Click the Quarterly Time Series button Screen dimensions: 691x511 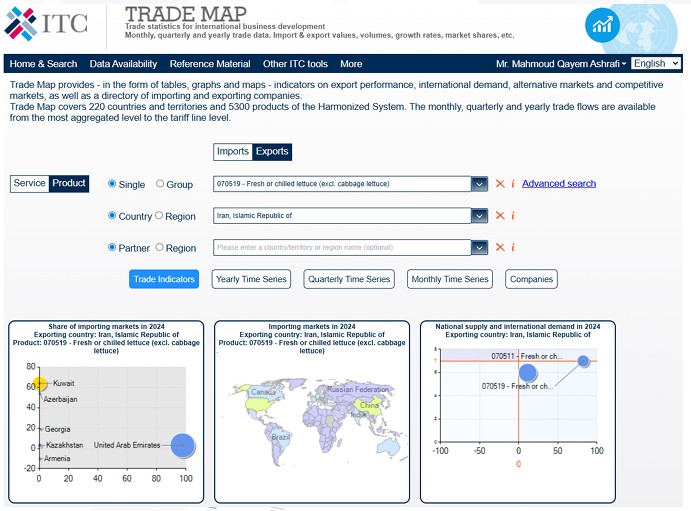point(349,279)
